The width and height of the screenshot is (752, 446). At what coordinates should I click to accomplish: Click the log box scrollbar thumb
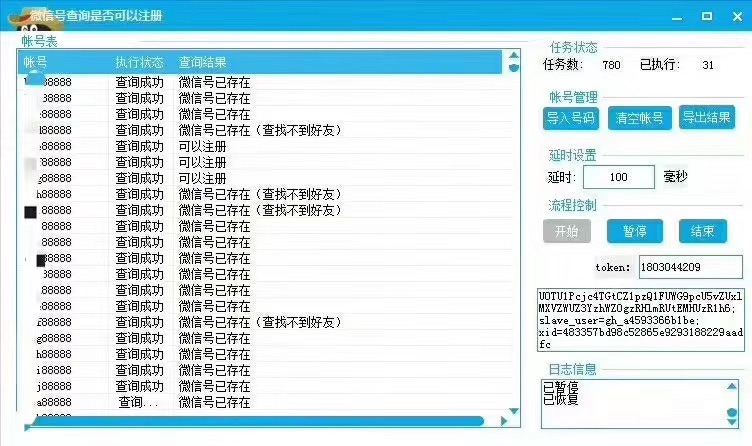pos(732,412)
